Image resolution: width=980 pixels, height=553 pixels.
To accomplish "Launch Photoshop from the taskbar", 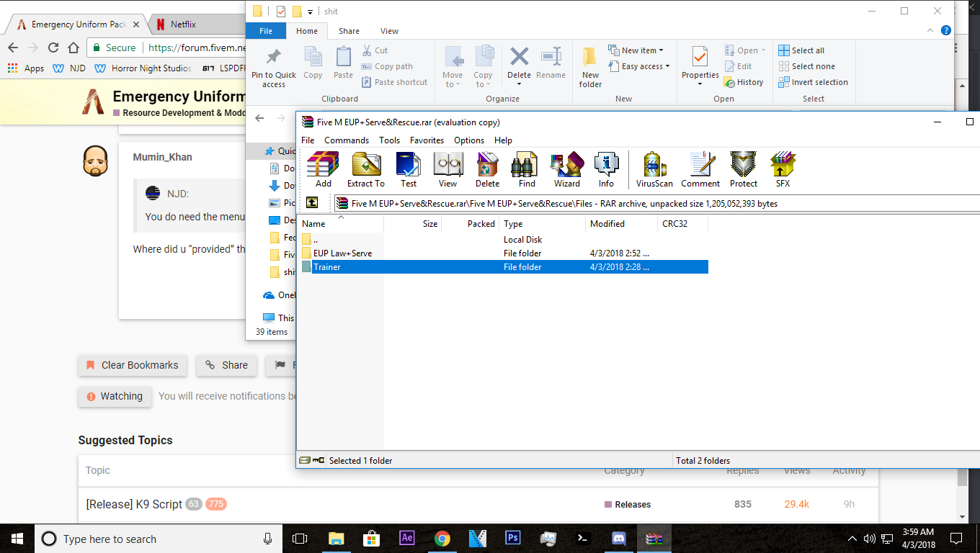I will click(x=512, y=538).
